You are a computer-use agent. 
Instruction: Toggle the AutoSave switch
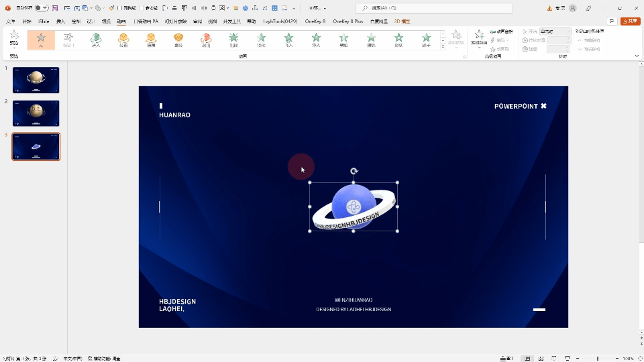[x=40, y=8]
